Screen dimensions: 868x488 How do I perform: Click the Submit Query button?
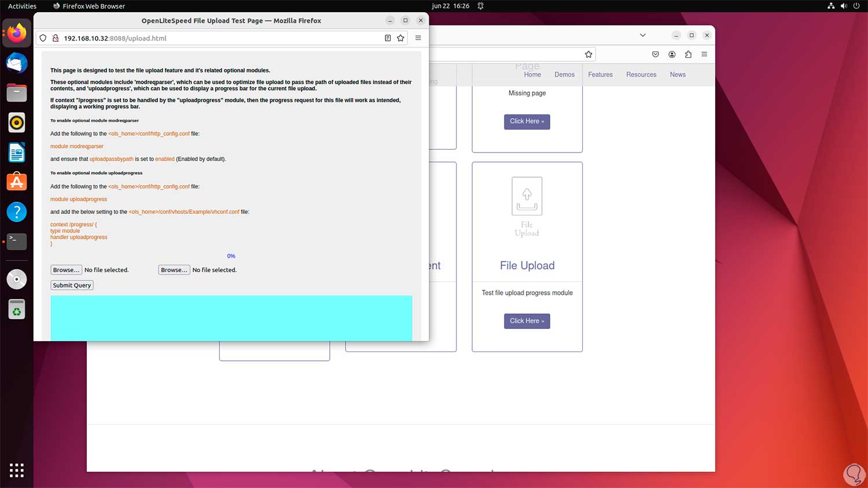(72, 285)
